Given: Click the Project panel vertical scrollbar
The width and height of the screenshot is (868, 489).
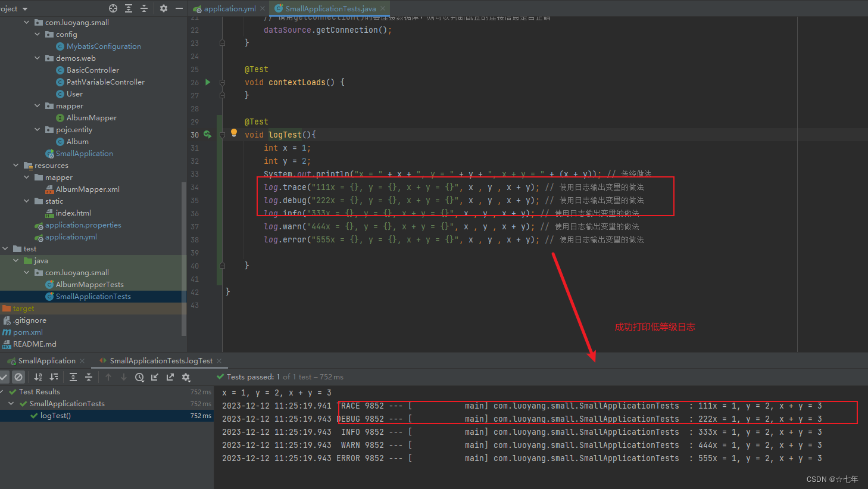Looking at the screenshot, I should 184,259.
